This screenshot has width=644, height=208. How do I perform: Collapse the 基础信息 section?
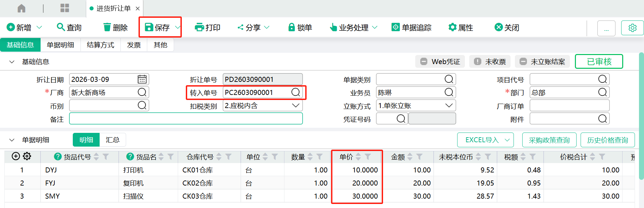tap(12, 62)
